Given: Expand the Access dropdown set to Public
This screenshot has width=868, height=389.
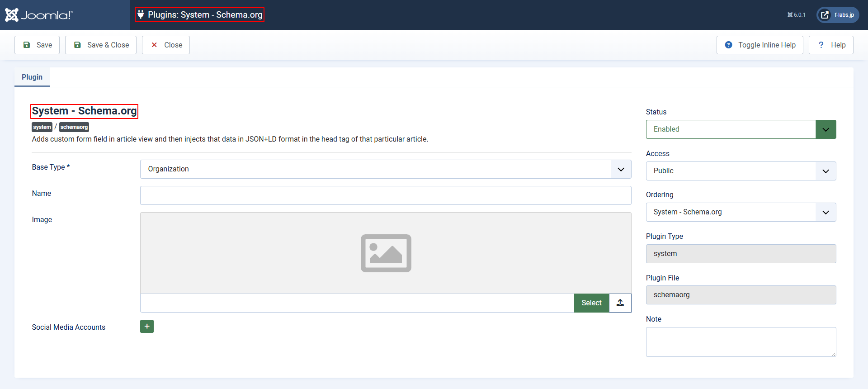Looking at the screenshot, I should (741, 171).
